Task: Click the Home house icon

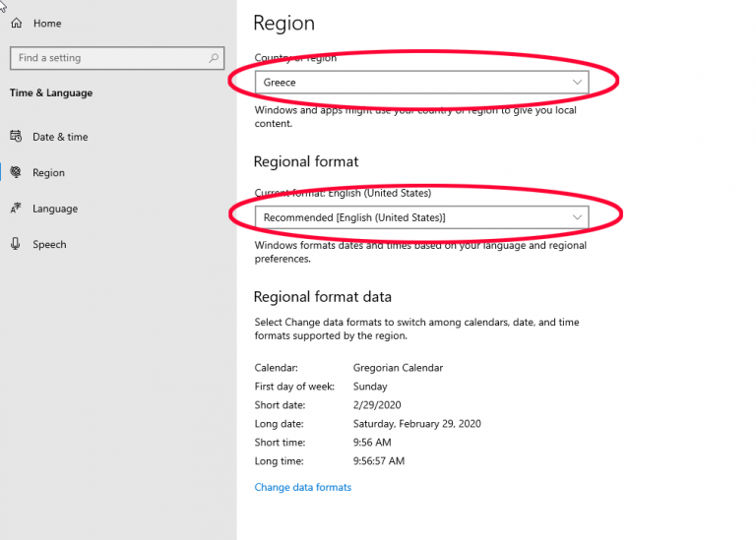Action: point(17,23)
